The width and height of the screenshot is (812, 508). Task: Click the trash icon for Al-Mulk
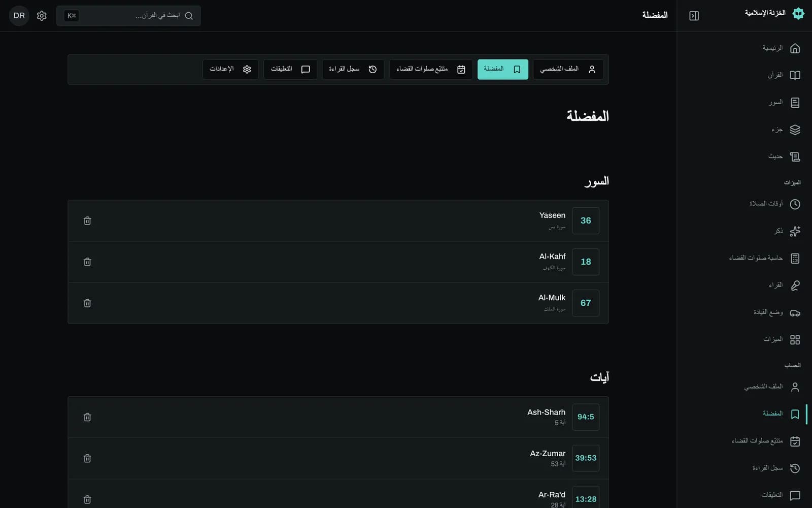[x=87, y=303]
